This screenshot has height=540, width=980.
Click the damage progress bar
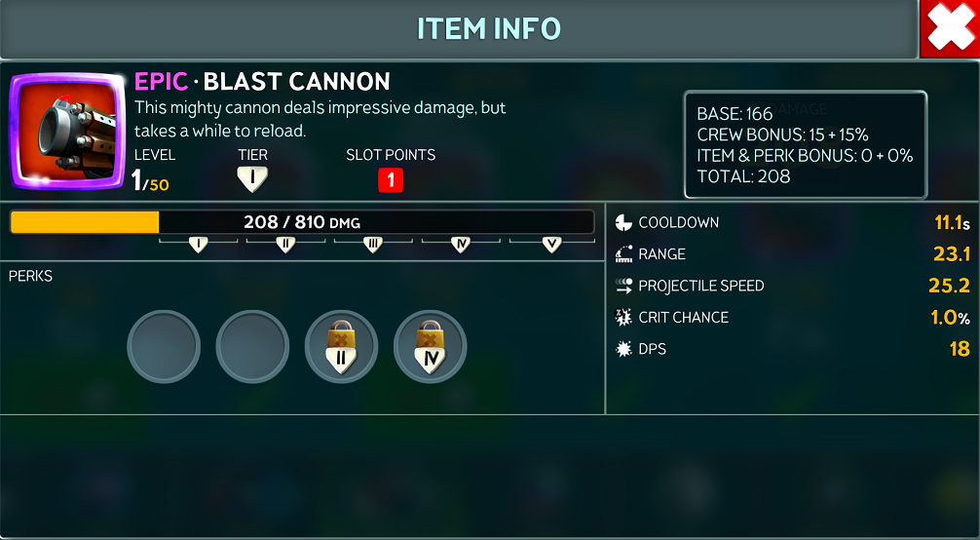pyautogui.click(x=302, y=222)
